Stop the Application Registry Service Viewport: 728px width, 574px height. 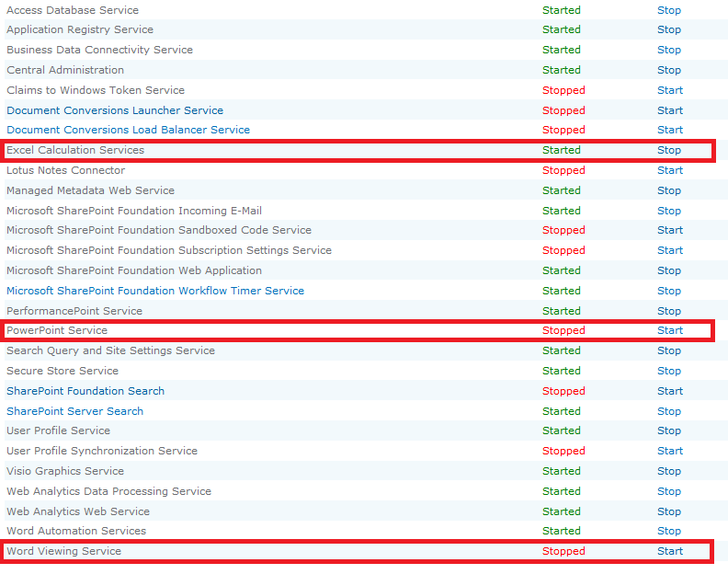pyautogui.click(x=668, y=29)
